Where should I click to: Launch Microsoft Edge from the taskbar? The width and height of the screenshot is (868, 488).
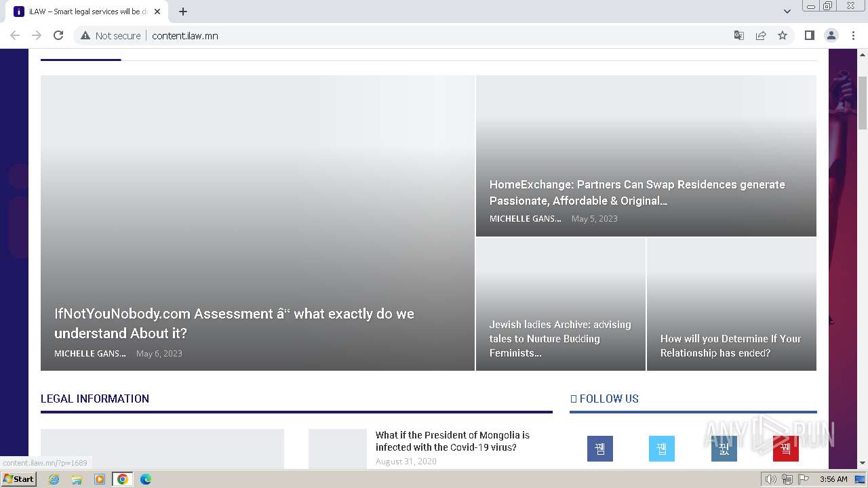tap(145, 479)
